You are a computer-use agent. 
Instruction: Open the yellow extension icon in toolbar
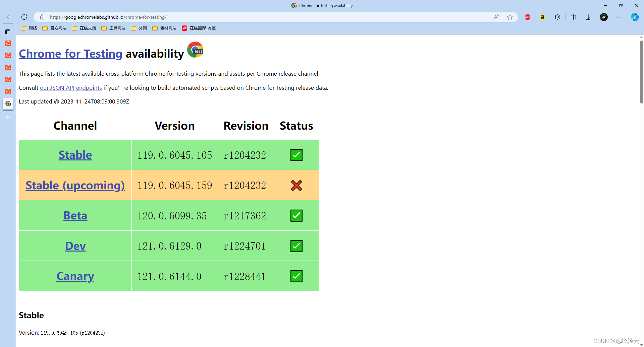click(x=542, y=17)
